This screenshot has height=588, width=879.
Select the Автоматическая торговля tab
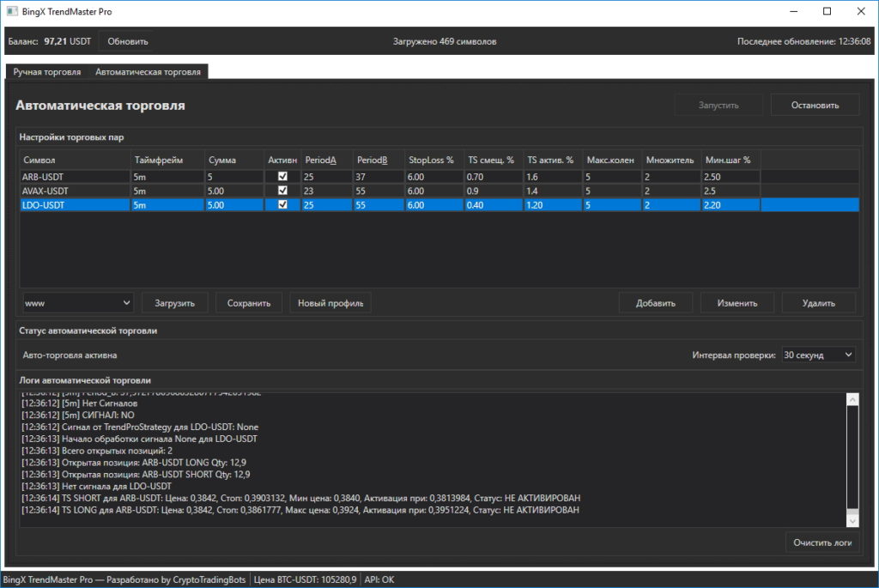coord(149,72)
